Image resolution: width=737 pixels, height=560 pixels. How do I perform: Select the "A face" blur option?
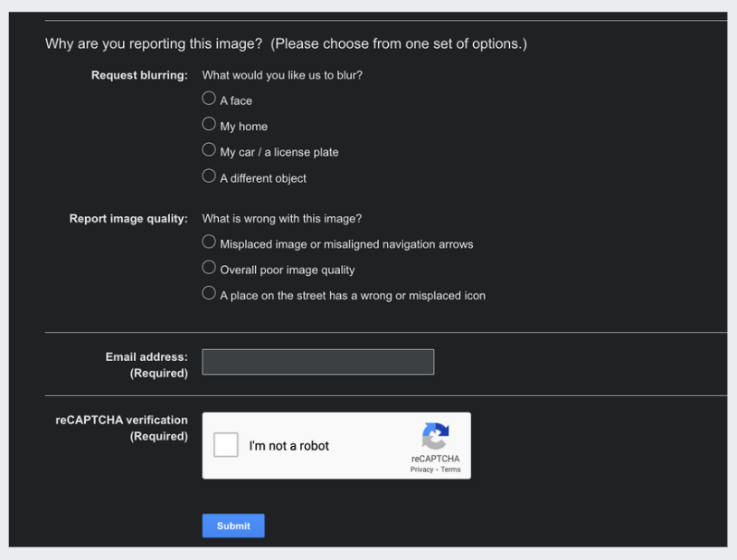click(x=209, y=99)
